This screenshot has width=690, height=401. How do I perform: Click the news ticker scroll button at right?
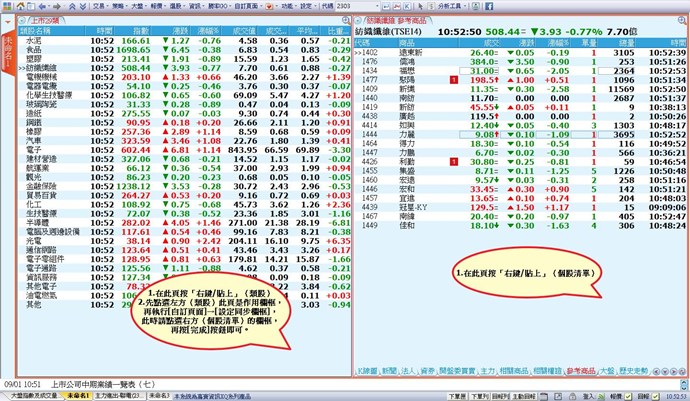pos(684,385)
